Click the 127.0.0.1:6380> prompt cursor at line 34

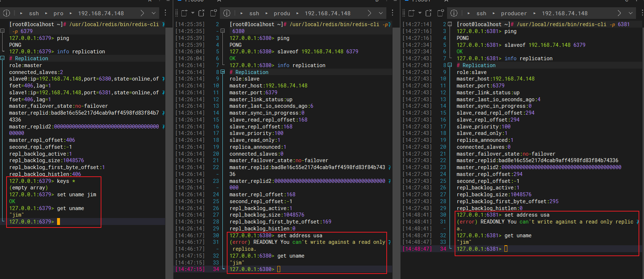coord(279,269)
